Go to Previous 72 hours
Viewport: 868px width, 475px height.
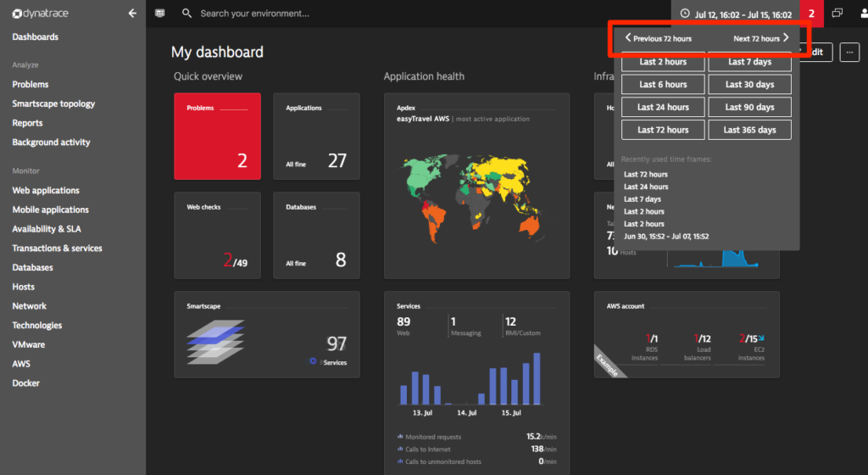tap(658, 38)
